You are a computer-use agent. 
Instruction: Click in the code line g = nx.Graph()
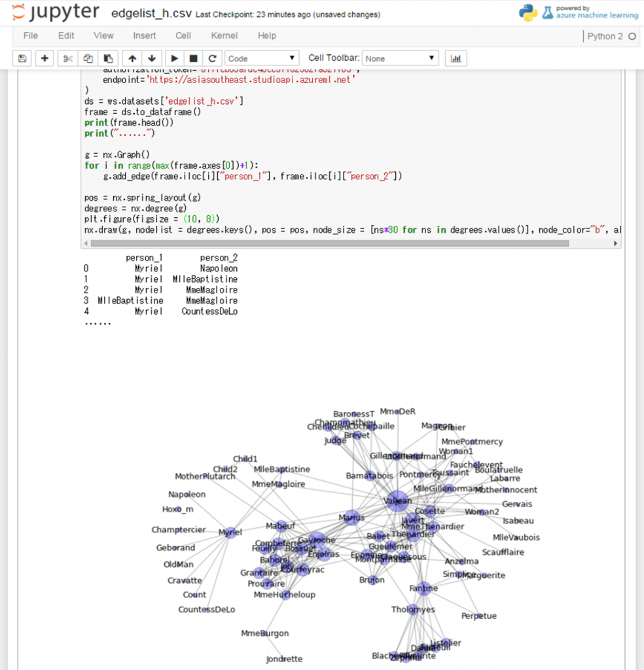(x=117, y=154)
